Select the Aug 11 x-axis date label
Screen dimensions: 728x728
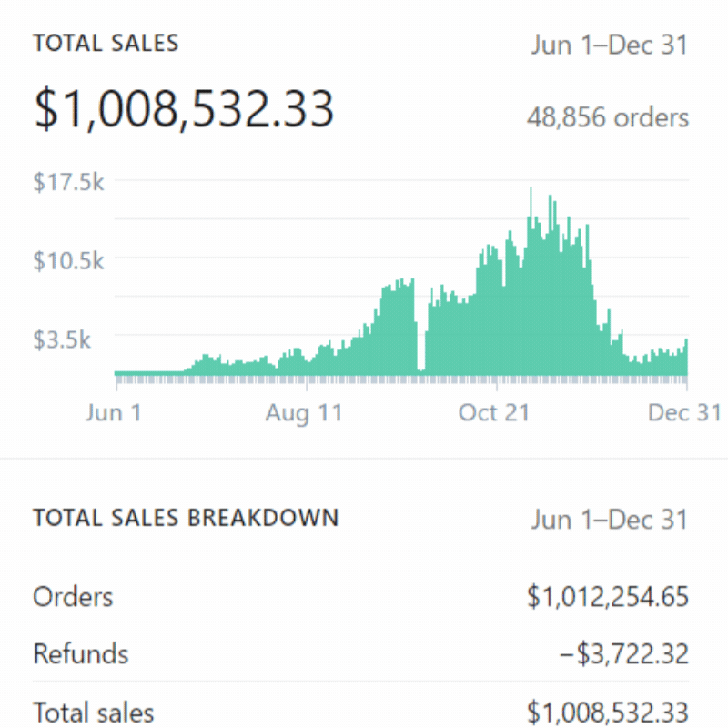[x=304, y=412]
